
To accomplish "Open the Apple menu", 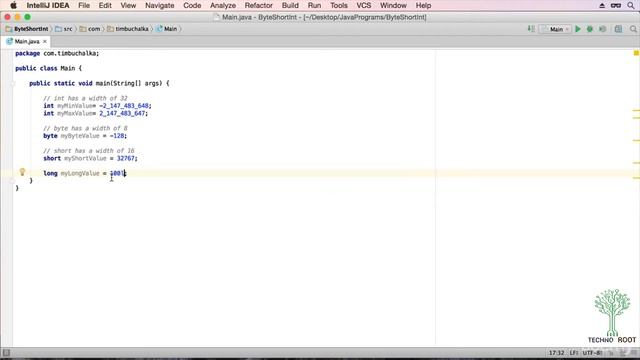I will click(13, 5).
